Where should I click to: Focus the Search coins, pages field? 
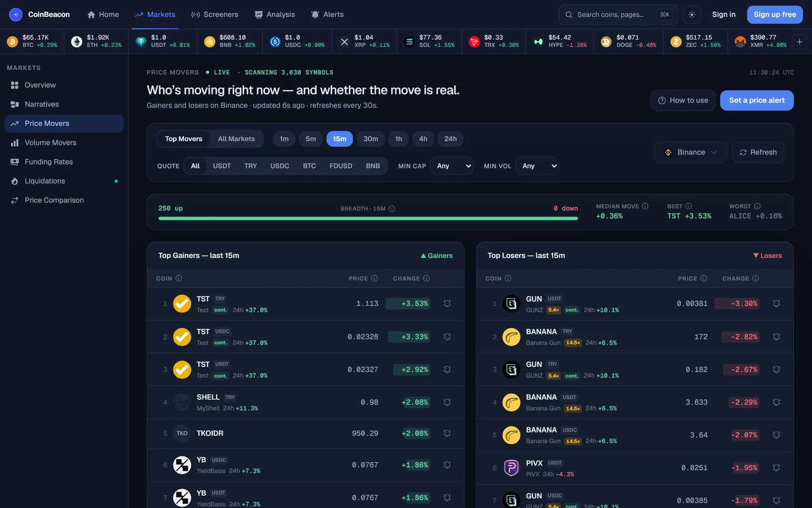(x=618, y=15)
